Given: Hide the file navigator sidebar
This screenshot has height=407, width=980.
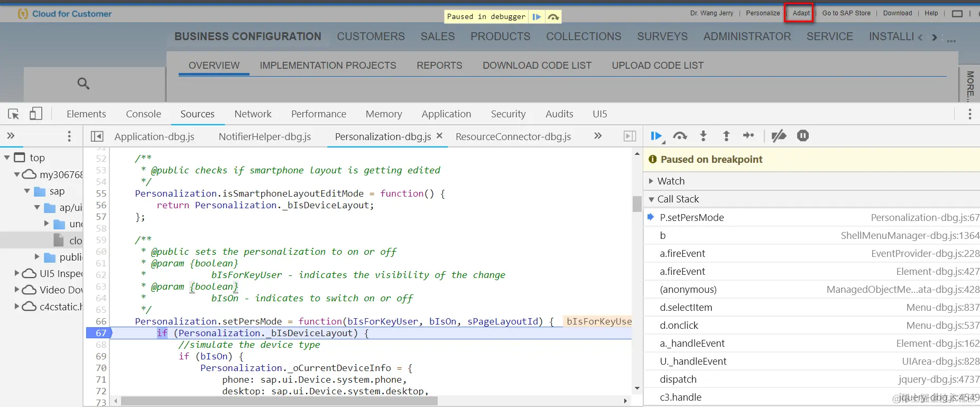Looking at the screenshot, I should tap(97, 136).
